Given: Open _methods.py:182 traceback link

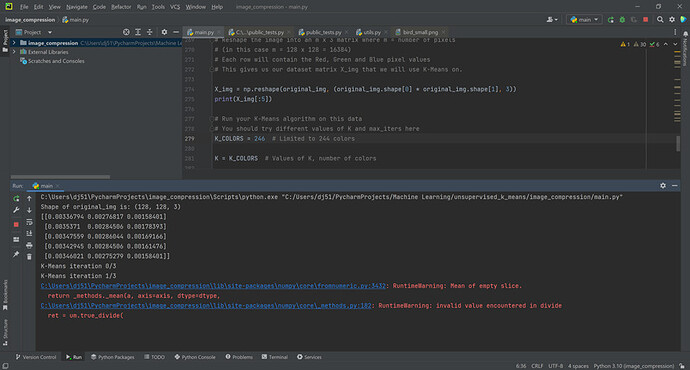Looking at the screenshot, I should click(206, 306).
